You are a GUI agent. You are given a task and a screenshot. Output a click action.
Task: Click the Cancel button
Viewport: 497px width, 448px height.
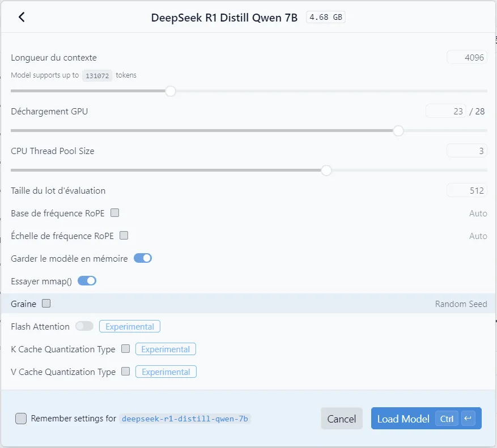pyautogui.click(x=341, y=419)
